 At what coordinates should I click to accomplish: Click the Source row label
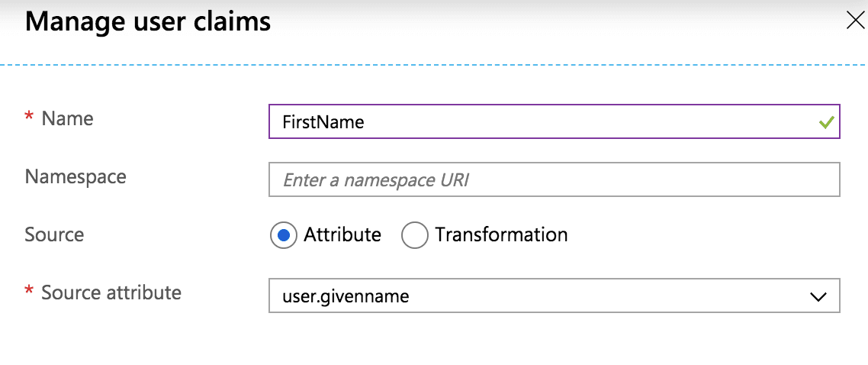[x=54, y=234]
